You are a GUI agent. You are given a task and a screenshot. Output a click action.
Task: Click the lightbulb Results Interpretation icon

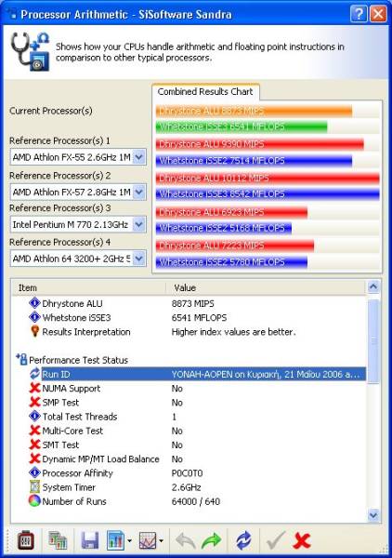point(34,331)
